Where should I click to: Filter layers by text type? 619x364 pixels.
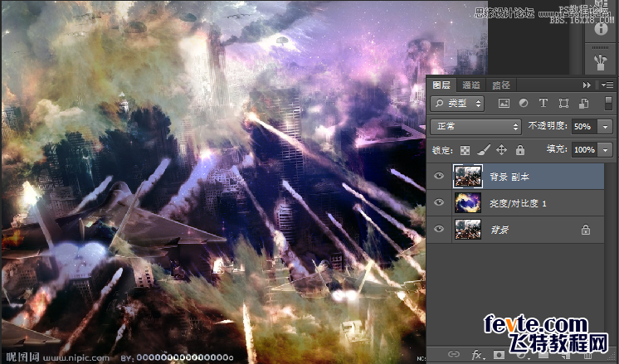pos(543,104)
